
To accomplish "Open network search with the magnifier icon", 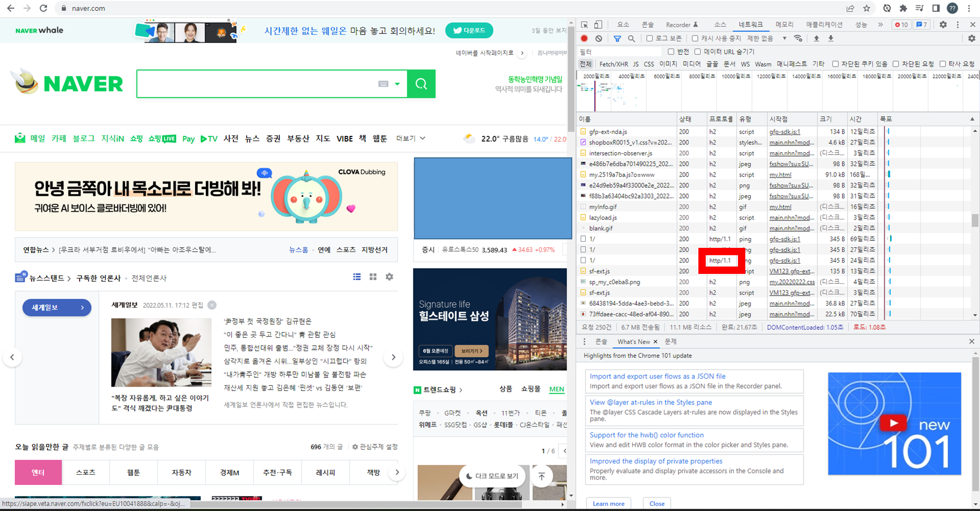I will point(631,38).
